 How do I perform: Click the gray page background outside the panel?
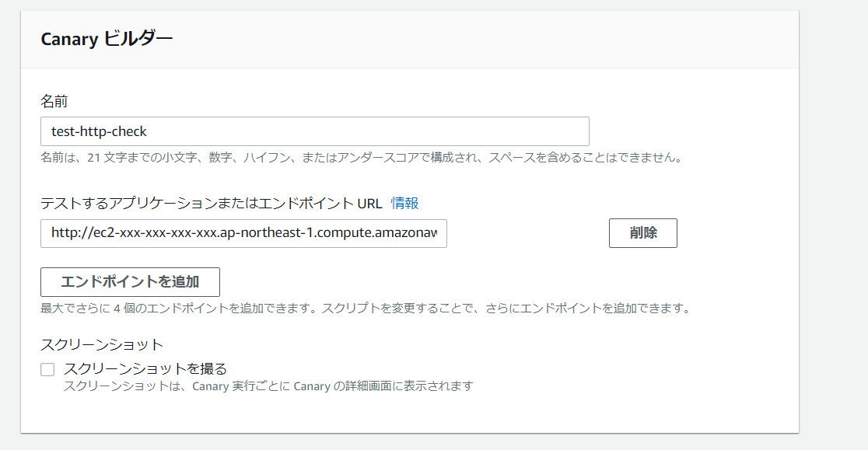[x=9, y=233]
